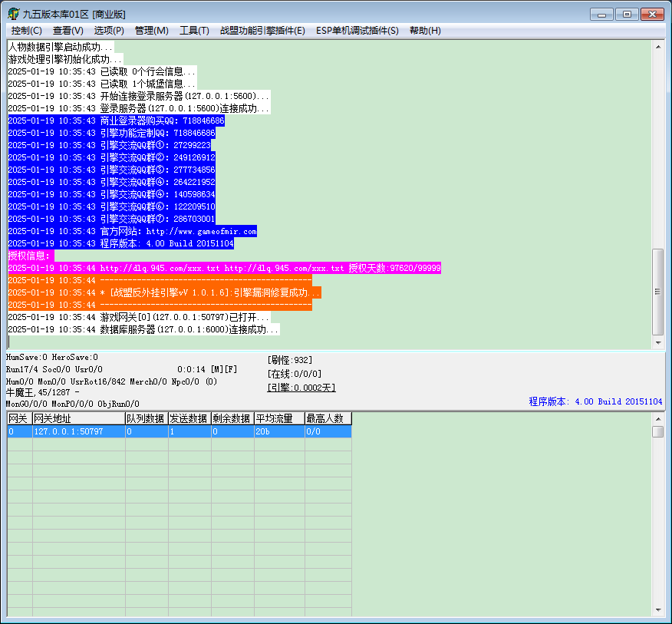Image resolution: width=672 pixels, height=624 pixels.
Task: Click gateway table scroll up arrow
Action: [x=658, y=418]
